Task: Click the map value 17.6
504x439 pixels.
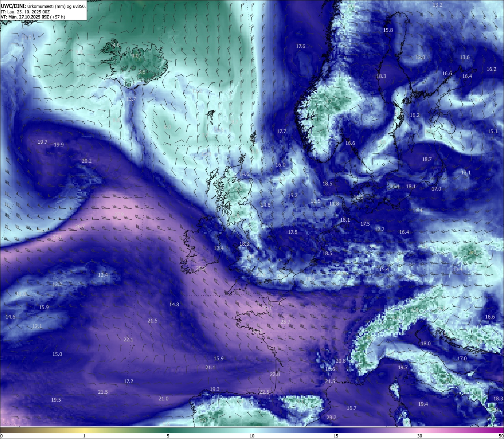Action: [300, 46]
